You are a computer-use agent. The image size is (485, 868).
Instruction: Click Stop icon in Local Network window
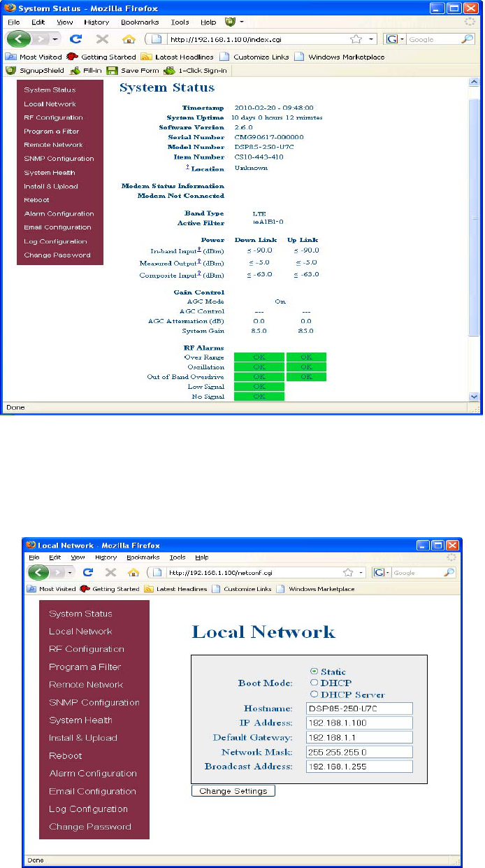(110, 572)
